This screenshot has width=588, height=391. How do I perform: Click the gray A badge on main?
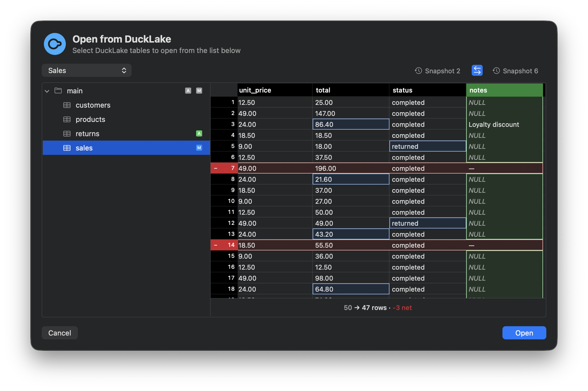tap(188, 91)
